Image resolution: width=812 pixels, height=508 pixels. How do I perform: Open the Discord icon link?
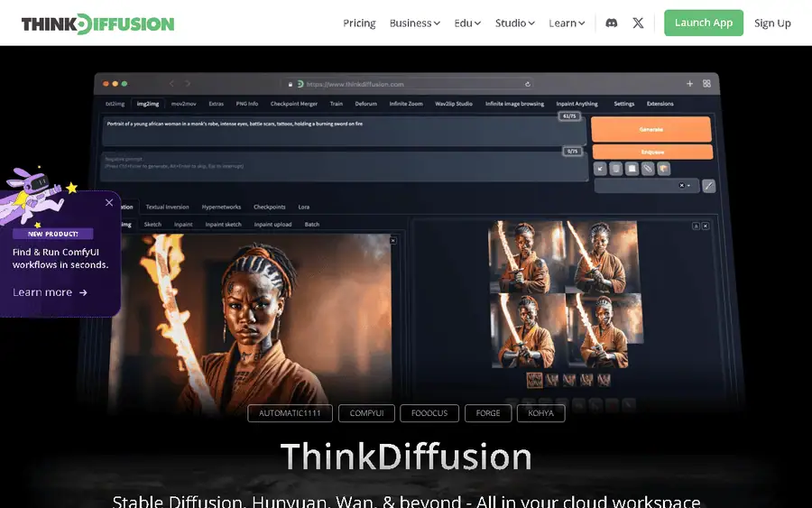pyautogui.click(x=611, y=23)
